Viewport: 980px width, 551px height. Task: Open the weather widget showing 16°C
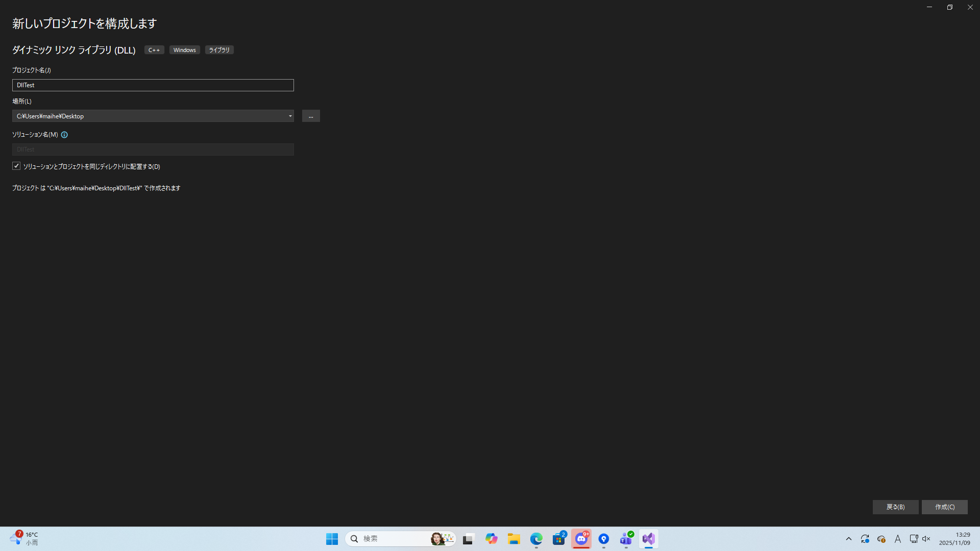24,539
